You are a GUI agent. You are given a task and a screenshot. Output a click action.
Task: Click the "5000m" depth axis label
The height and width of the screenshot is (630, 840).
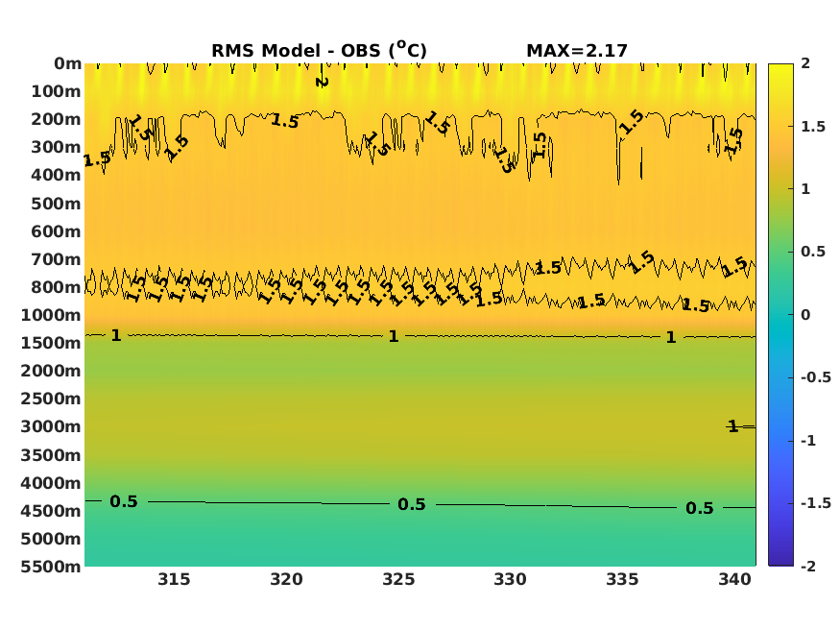pyautogui.click(x=51, y=539)
